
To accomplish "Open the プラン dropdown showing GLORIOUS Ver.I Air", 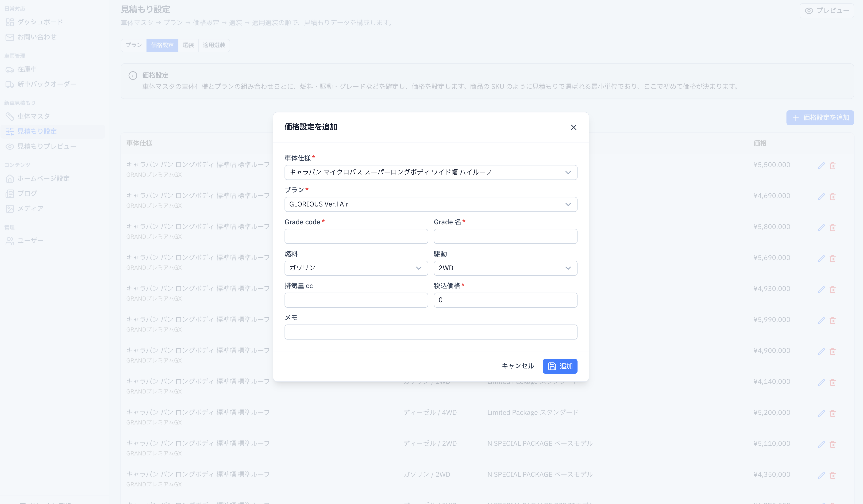I will click(431, 204).
